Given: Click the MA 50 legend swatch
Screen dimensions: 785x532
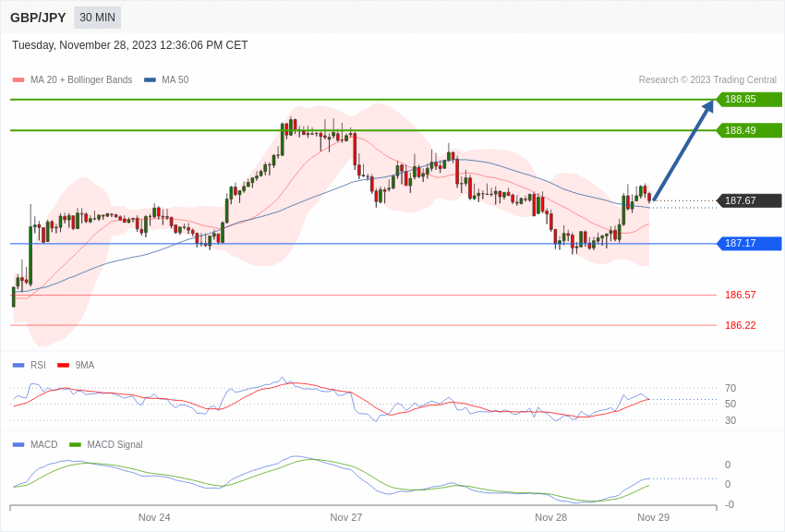Looking at the screenshot, I should (150, 79).
